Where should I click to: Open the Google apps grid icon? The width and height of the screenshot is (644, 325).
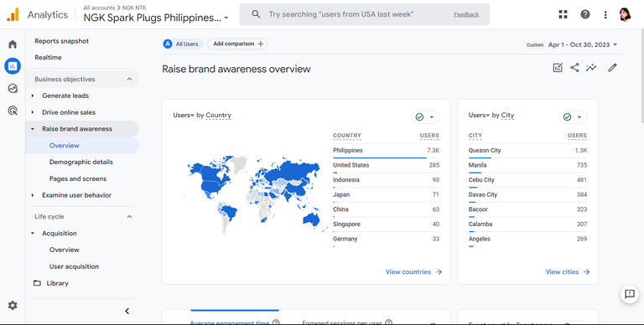(x=563, y=14)
